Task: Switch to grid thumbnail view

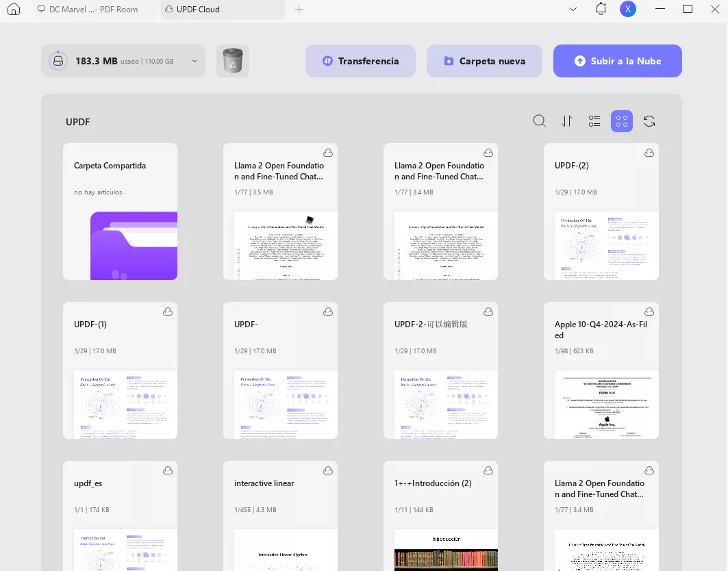Action: click(x=622, y=121)
